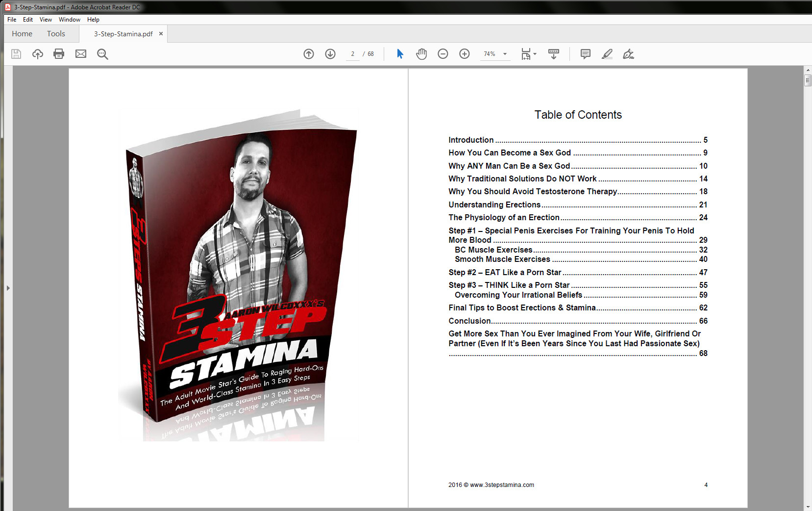812x511 pixels.
Task: Email the PDF document
Action: point(80,54)
